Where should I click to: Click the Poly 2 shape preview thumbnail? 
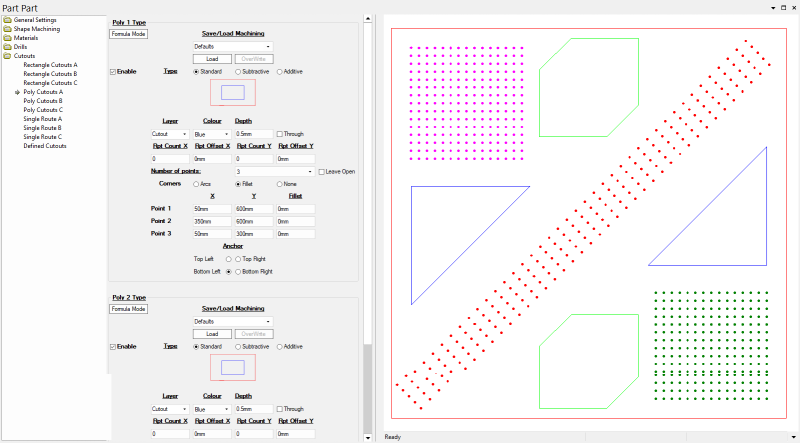pos(232,368)
